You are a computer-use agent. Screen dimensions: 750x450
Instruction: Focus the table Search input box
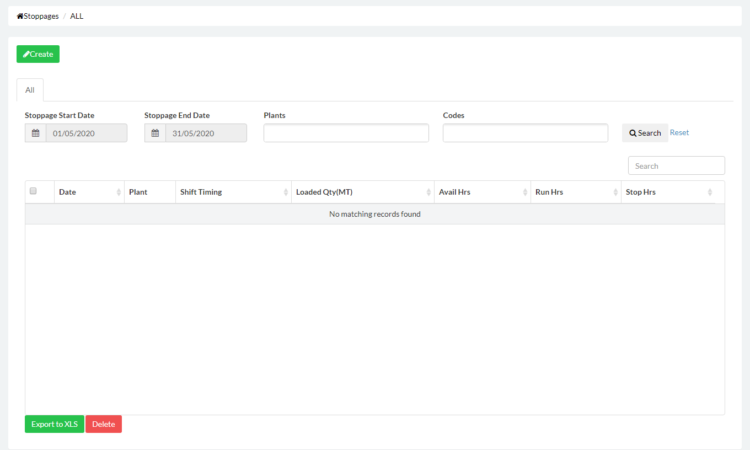(x=676, y=165)
